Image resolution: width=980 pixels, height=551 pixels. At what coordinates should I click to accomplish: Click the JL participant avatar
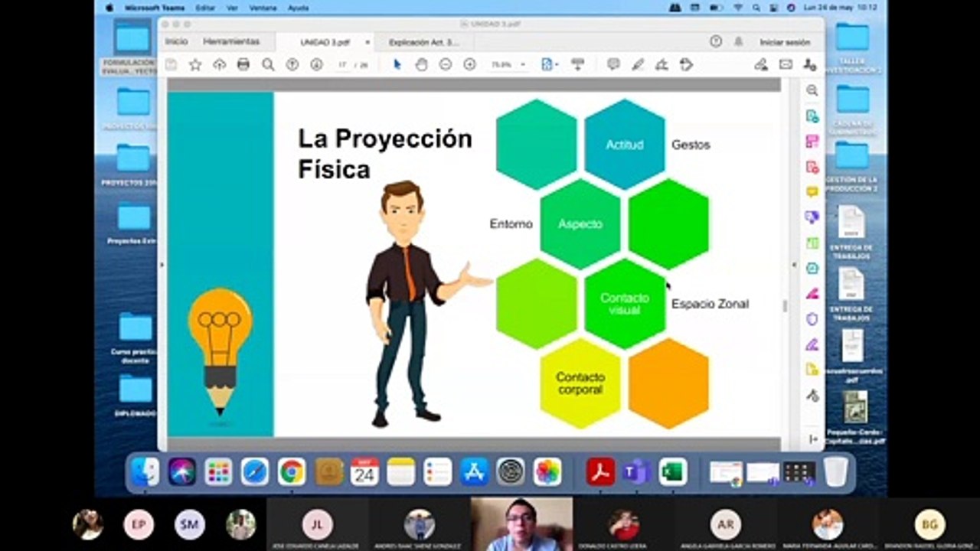tap(317, 525)
